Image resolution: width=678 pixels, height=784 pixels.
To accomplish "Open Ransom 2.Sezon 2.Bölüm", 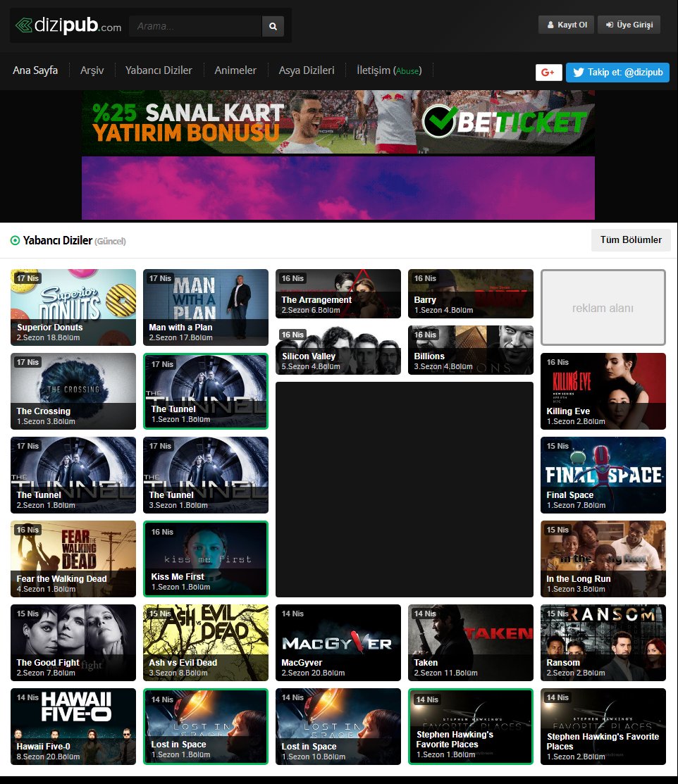I will [603, 642].
